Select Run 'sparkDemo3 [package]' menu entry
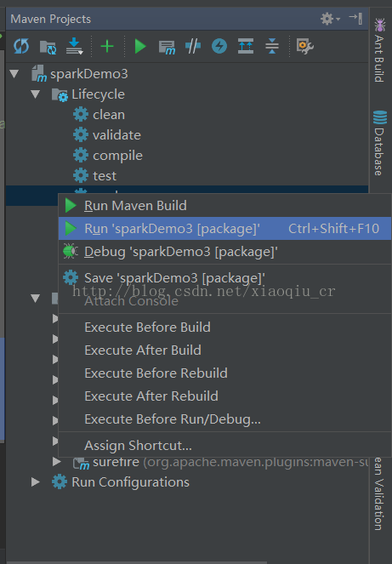 (x=224, y=228)
